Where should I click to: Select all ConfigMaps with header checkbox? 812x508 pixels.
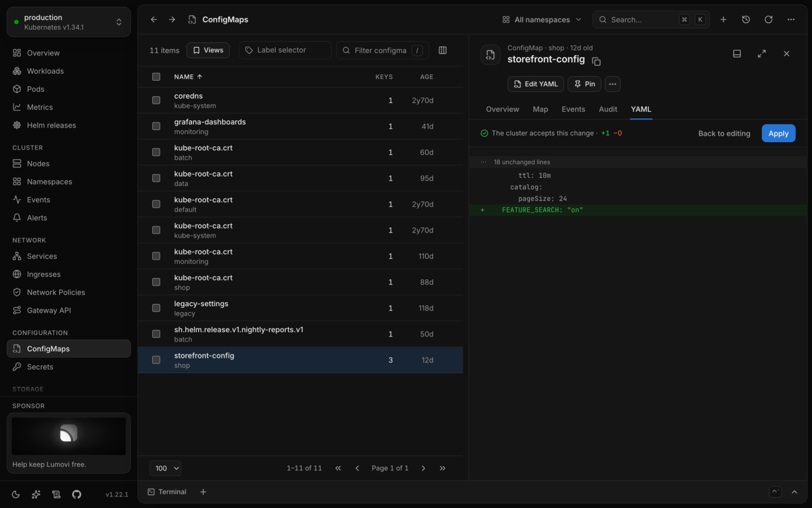[156, 77]
